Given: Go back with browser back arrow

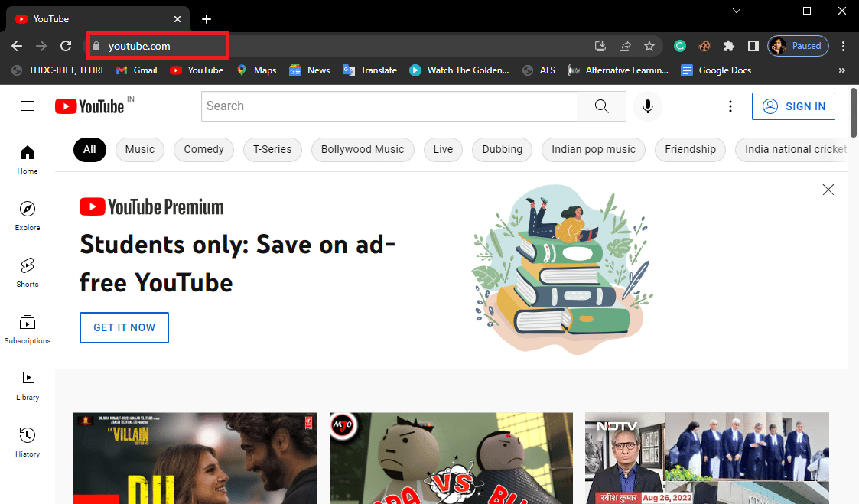Looking at the screenshot, I should pyautogui.click(x=17, y=46).
